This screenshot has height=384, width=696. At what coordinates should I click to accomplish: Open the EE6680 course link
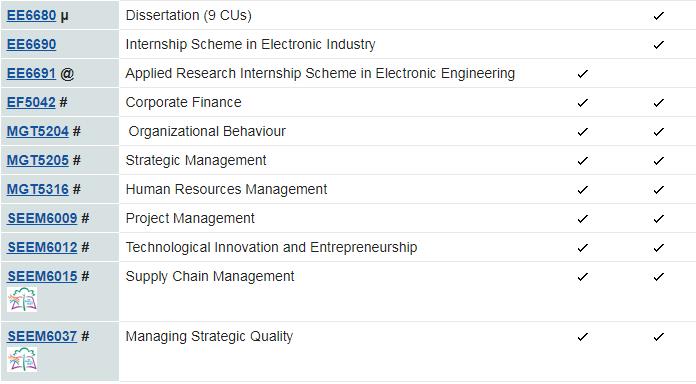pyautogui.click(x=32, y=16)
